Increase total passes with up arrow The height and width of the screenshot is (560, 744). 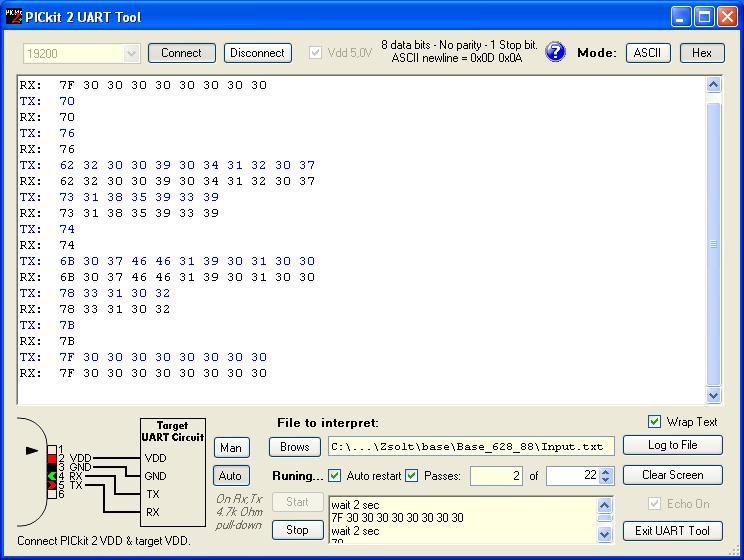click(605, 472)
